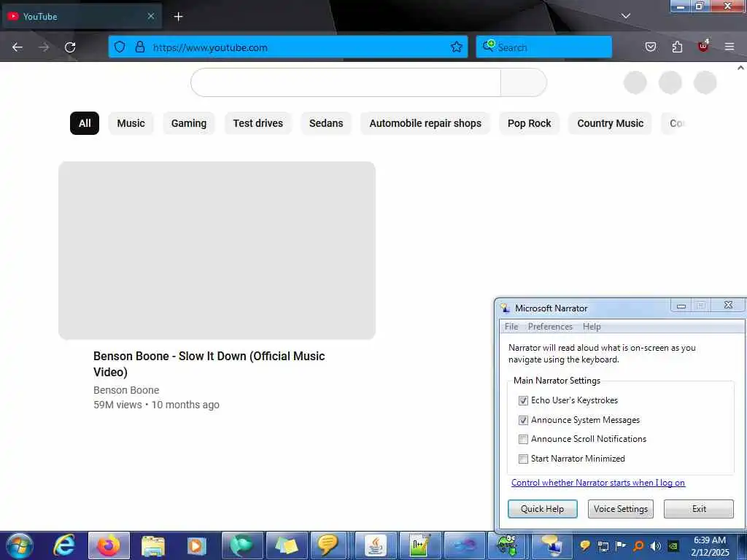This screenshot has height=560, width=747.
Task: Click the YouTube search submit button
Action: click(x=523, y=82)
